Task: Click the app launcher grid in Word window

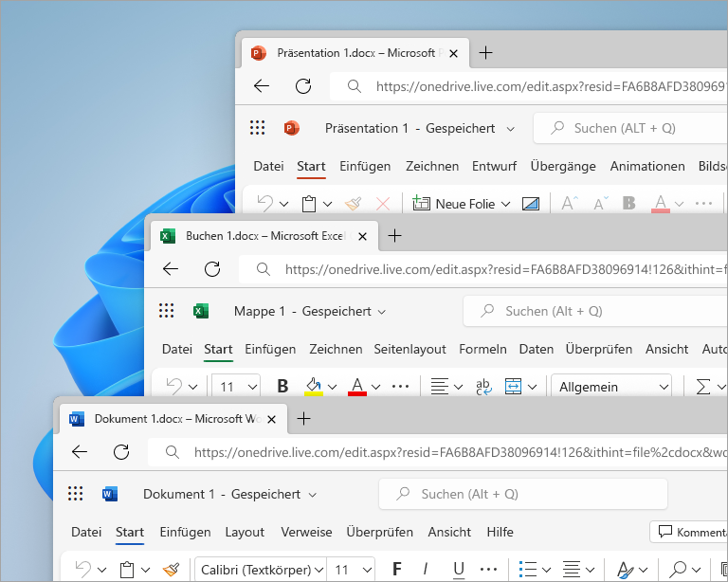Action: pos(75,493)
